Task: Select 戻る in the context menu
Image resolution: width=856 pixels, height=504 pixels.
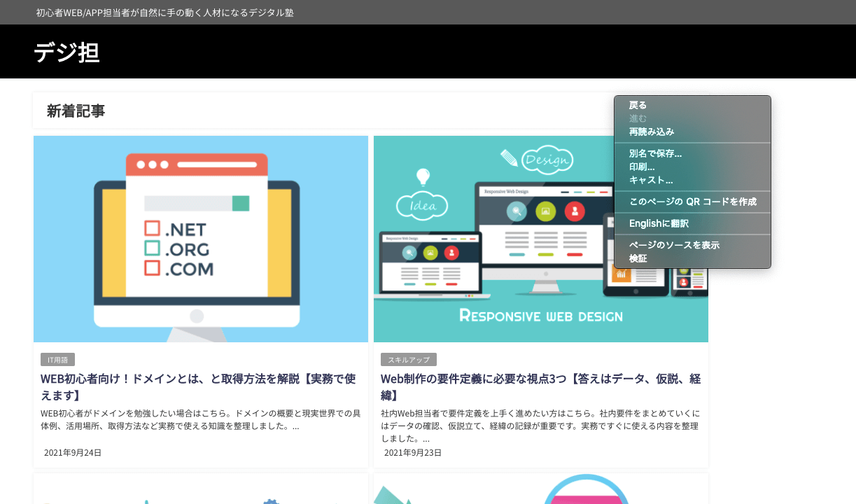Action: coord(692,105)
